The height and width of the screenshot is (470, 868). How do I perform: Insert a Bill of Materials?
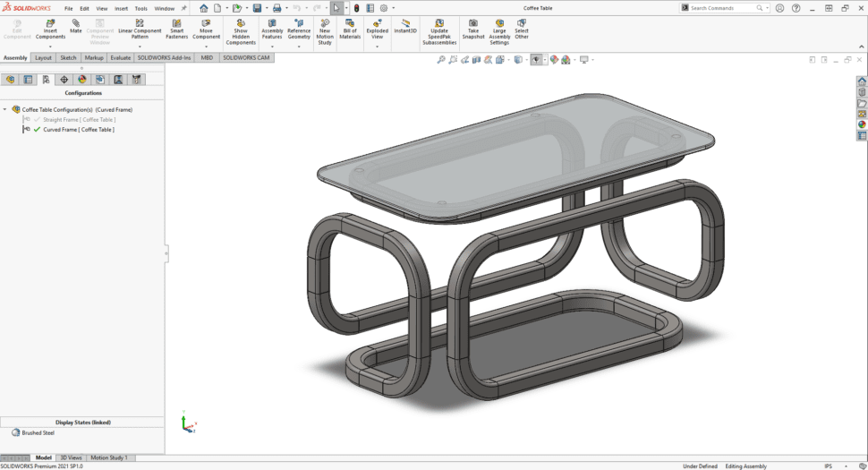tap(350, 29)
